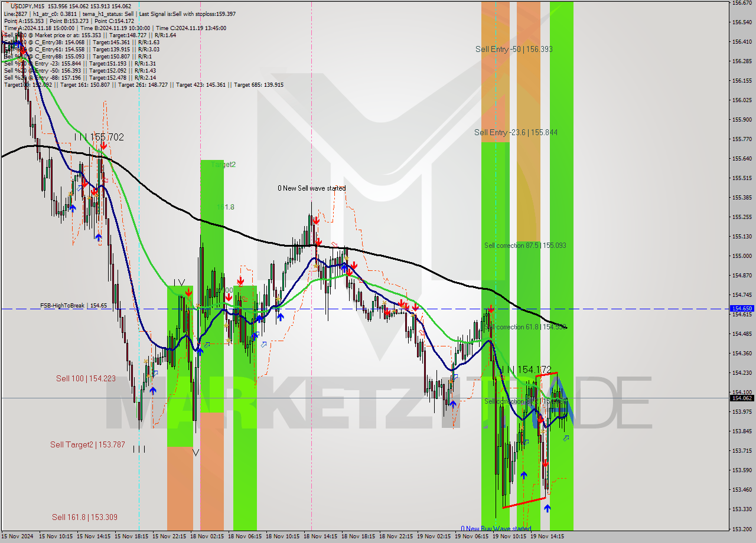This screenshot has height=543, width=756.
Task: Click price axis value 154.485
Action: click(742, 333)
